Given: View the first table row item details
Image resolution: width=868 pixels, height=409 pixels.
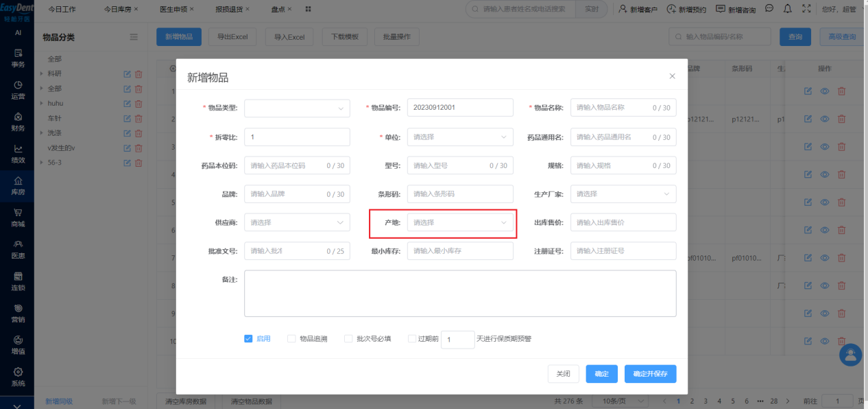Looking at the screenshot, I should coord(825,91).
